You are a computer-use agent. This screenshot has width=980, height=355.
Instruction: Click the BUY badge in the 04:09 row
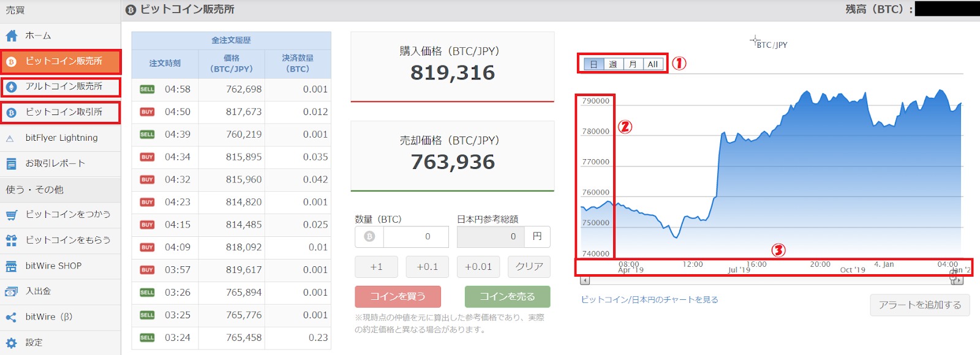pyautogui.click(x=147, y=247)
